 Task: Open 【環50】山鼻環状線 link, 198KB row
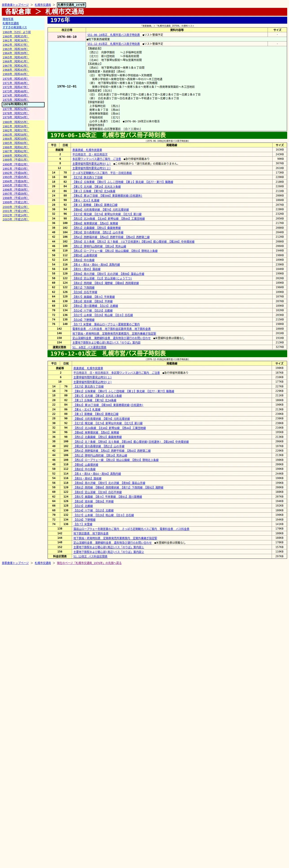[85, 255]
